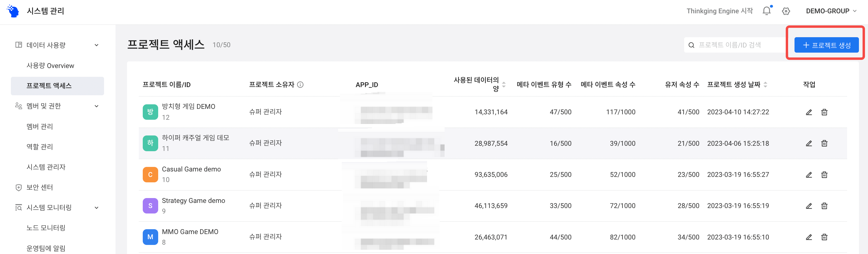This screenshot has width=868, height=254.
Task: Open 운영팀에 알림 in the sidebar
Action: click(x=46, y=248)
